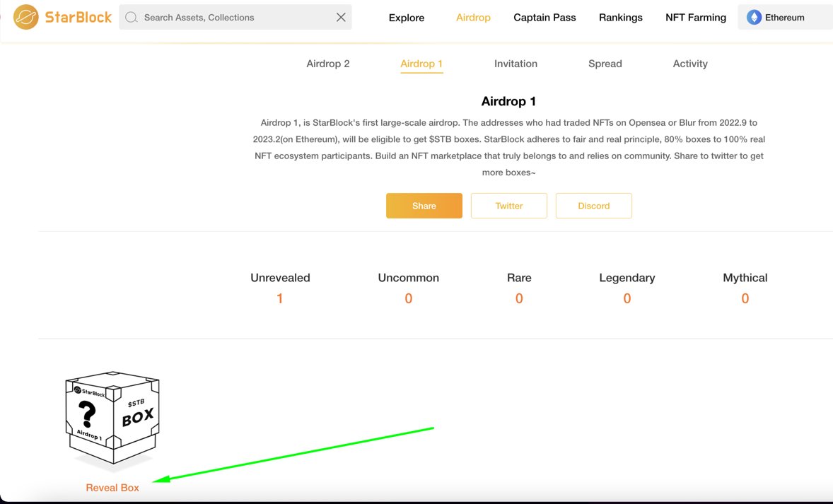Open Discord via the Discord button
The height and width of the screenshot is (504, 833).
[593, 206]
